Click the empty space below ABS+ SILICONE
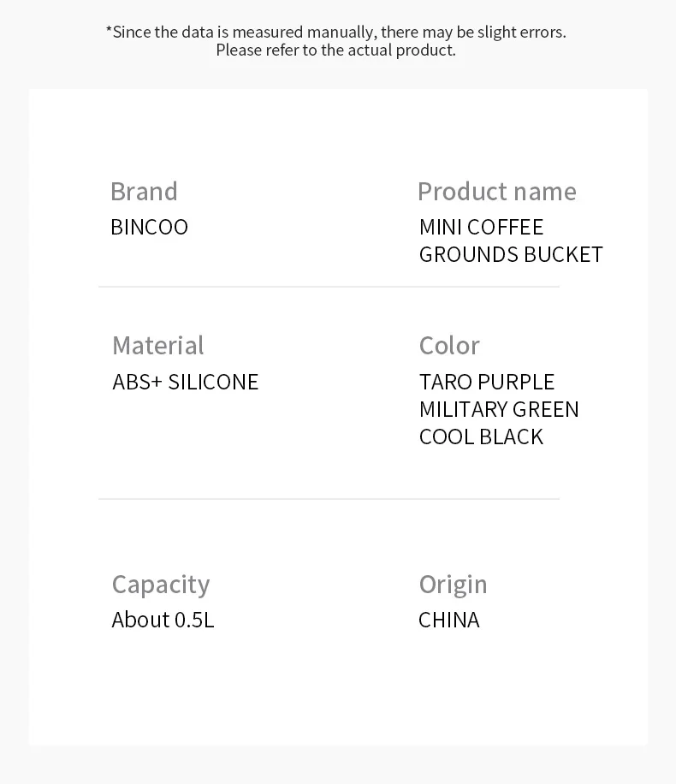 tap(185, 437)
